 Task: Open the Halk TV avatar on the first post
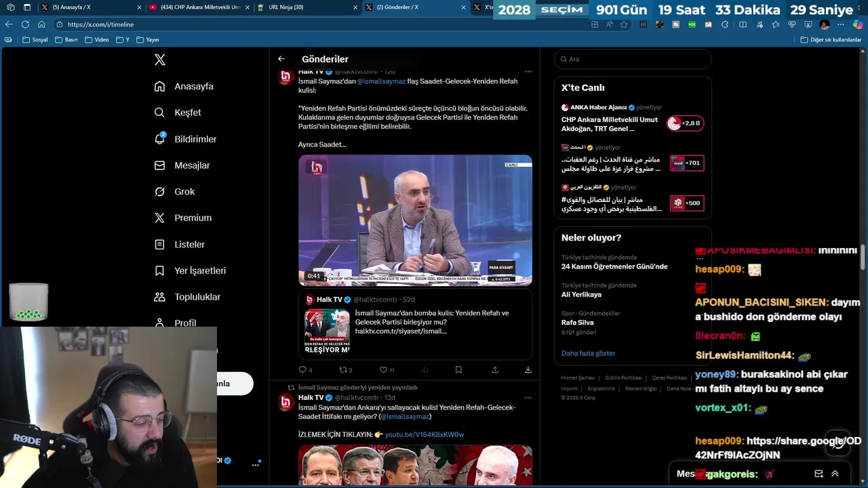pyautogui.click(x=285, y=76)
